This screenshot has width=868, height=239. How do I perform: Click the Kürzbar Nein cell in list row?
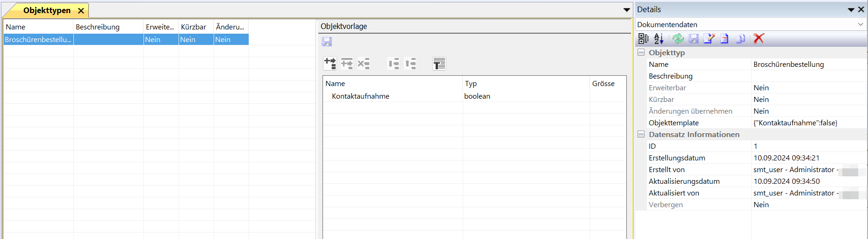[196, 40]
